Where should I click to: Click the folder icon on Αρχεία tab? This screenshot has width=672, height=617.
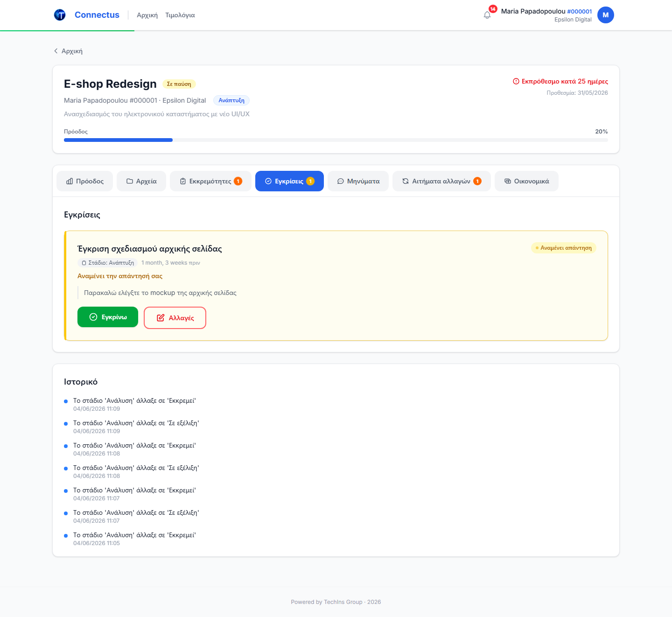tap(130, 181)
